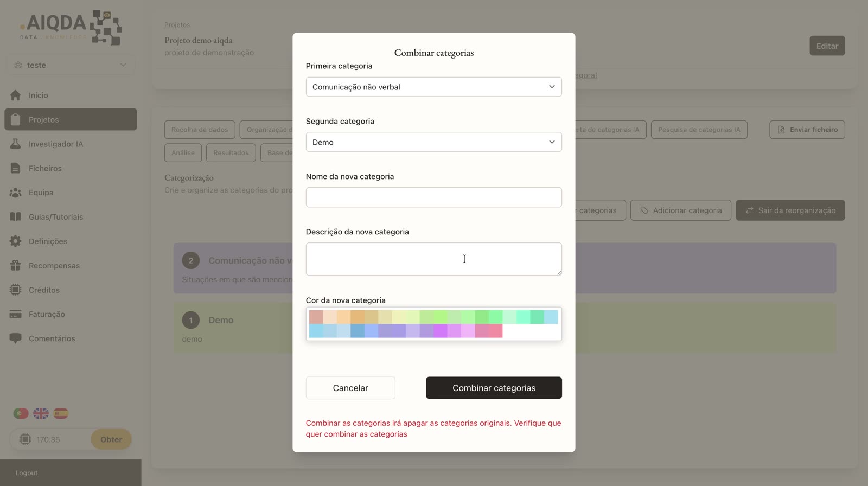Open the Recolha de dados tab
868x486 pixels.
(x=200, y=130)
